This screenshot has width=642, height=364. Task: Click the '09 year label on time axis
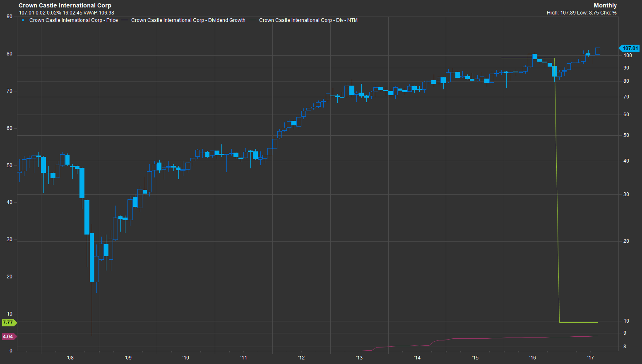128,358
